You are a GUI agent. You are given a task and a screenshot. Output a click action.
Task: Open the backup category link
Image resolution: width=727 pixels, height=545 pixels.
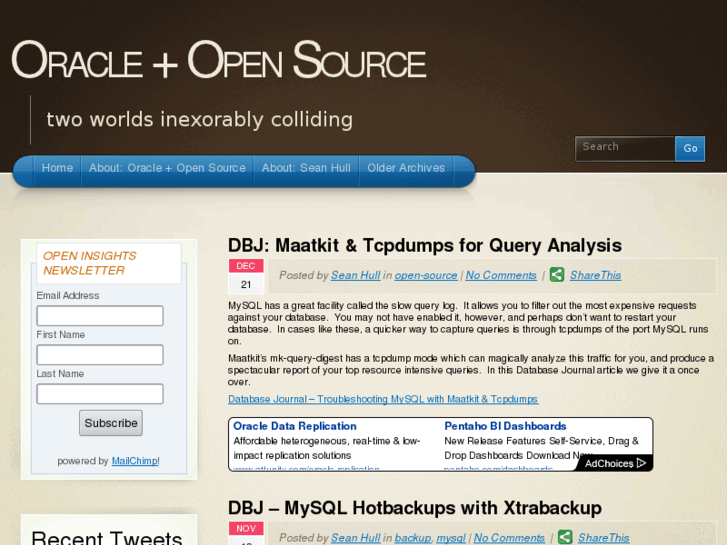pyautogui.click(x=413, y=538)
